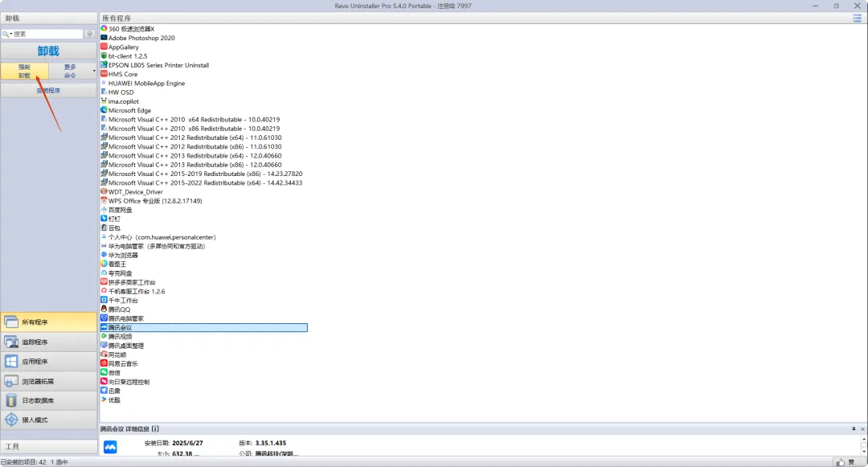Select the Microsoft Edge entry
The height and width of the screenshot is (467, 868).
pyautogui.click(x=129, y=110)
